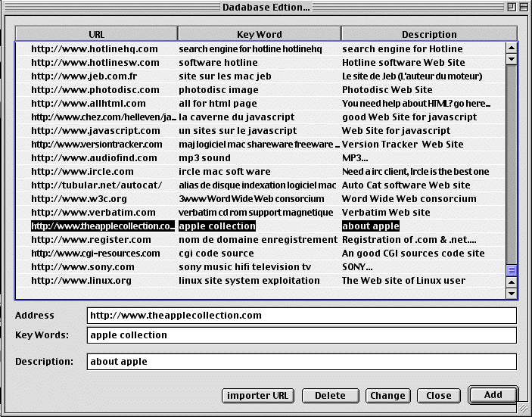532x417 pixels.
Task: Click keyword 'sony music hifi television tv'
Action: (x=245, y=267)
